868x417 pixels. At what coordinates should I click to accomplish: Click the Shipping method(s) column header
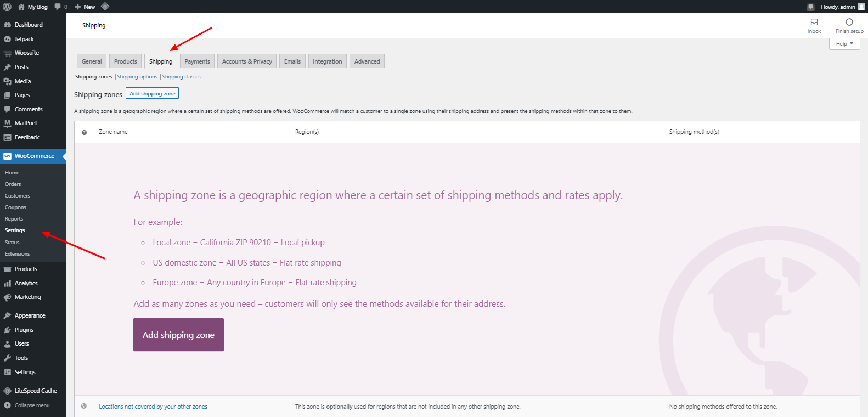click(x=694, y=132)
